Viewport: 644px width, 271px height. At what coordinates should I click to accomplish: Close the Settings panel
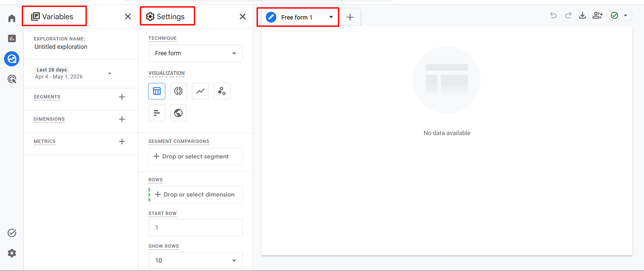point(243,17)
